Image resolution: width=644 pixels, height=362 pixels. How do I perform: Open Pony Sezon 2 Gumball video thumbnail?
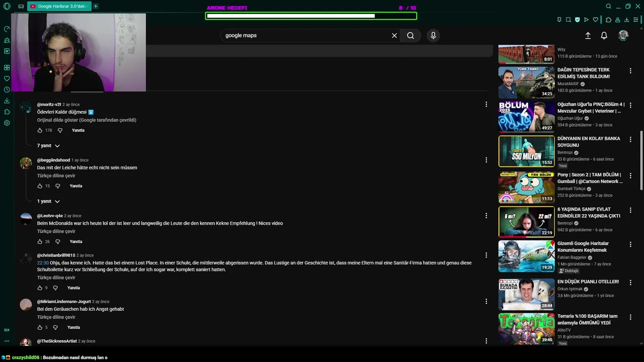(x=526, y=188)
